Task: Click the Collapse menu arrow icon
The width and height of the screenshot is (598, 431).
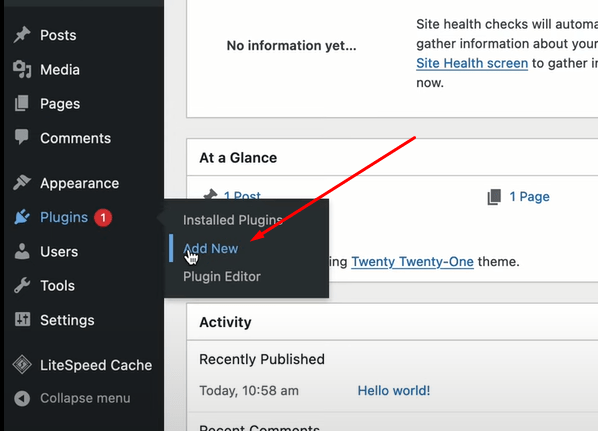Action: tap(22, 398)
